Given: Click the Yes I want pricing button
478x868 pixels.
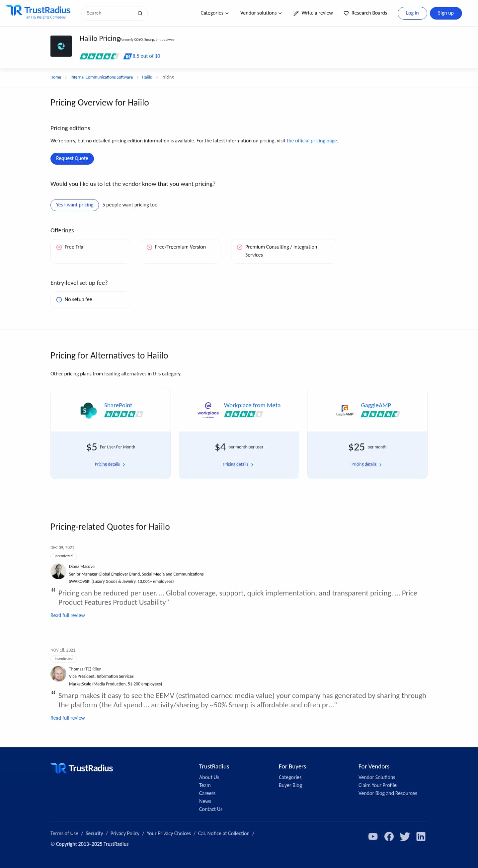Looking at the screenshot, I should (74, 205).
